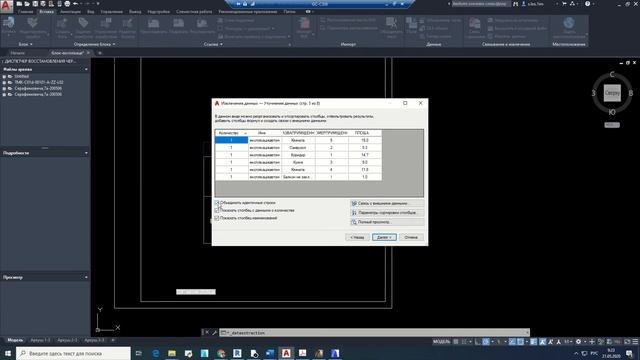Image resolution: width=640 pixels, height=360 pixels.
Task: Open the AutoCAD application menu logo
Action: click(6, 6)
